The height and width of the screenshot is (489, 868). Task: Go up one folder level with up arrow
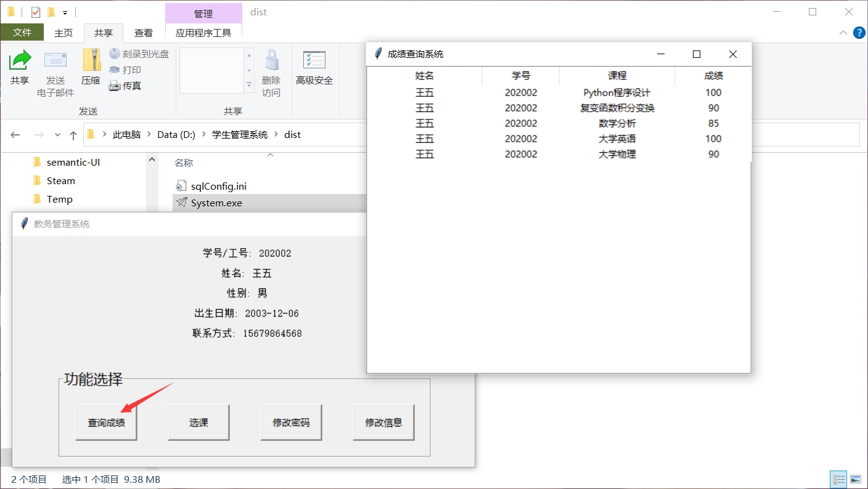click(x=73, y=135)
